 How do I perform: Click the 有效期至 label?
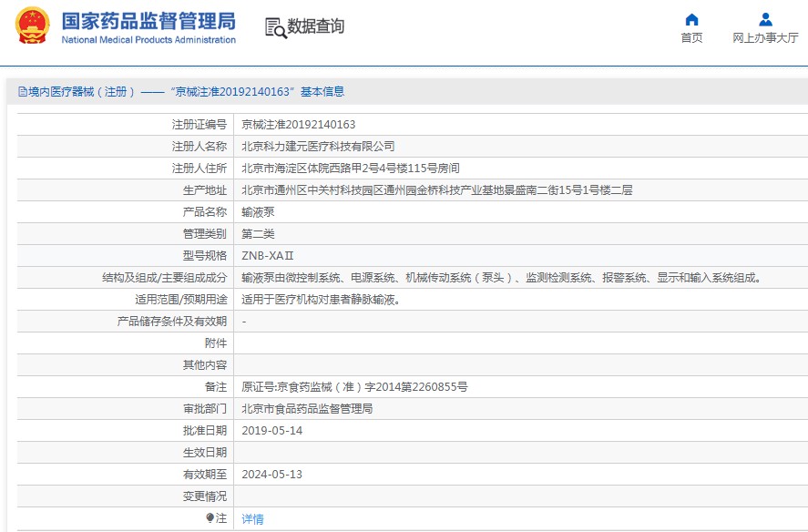(x=205, y=475)
